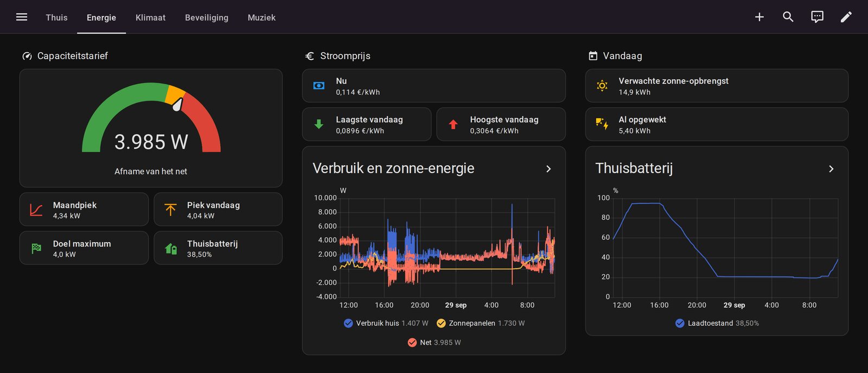Click the blue cash icon for Nu
The height and width of the screenshot is (373, 868).
click(319, 86)
